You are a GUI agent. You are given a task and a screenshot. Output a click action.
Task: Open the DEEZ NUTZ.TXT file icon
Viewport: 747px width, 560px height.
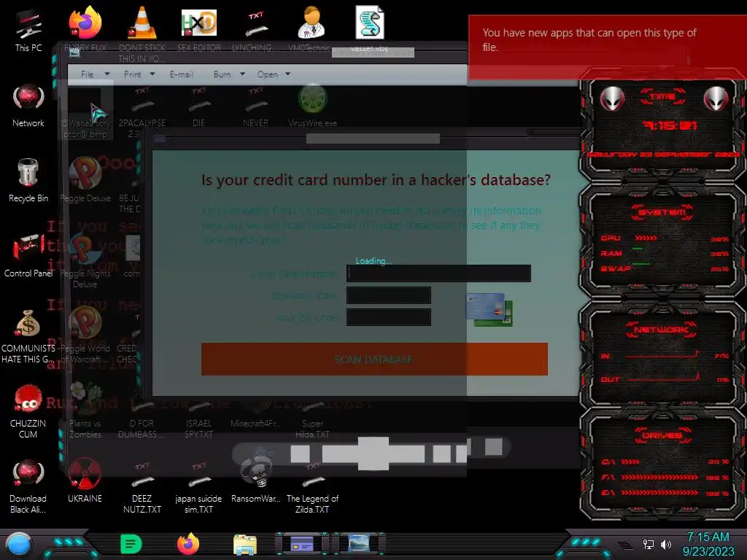tap(142, 486)
